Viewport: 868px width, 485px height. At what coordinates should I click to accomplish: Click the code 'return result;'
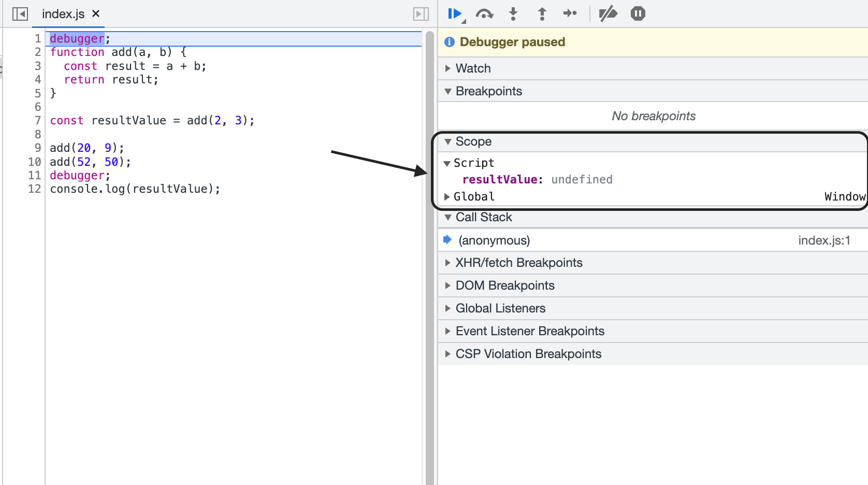tap(111, 79)
